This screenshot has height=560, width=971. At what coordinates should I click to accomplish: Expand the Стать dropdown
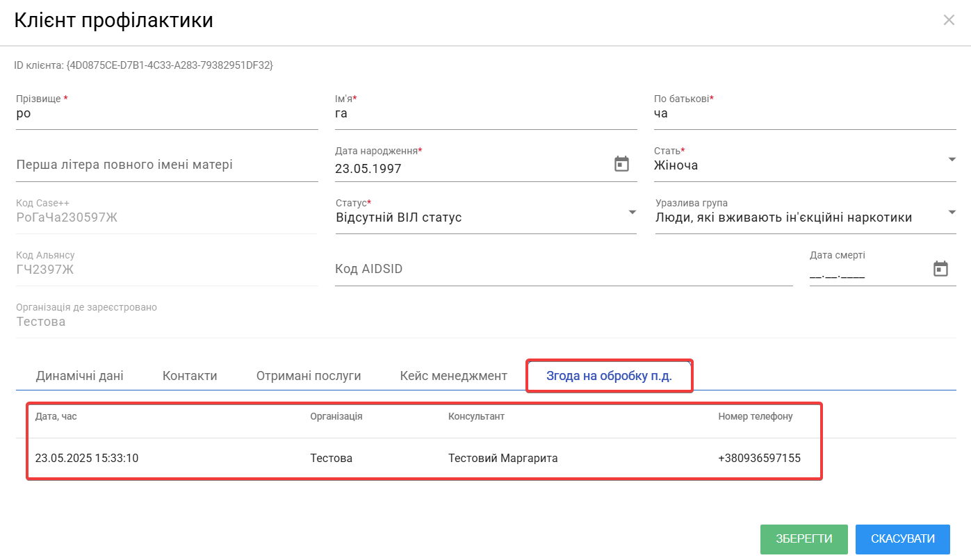coord(951,160)
